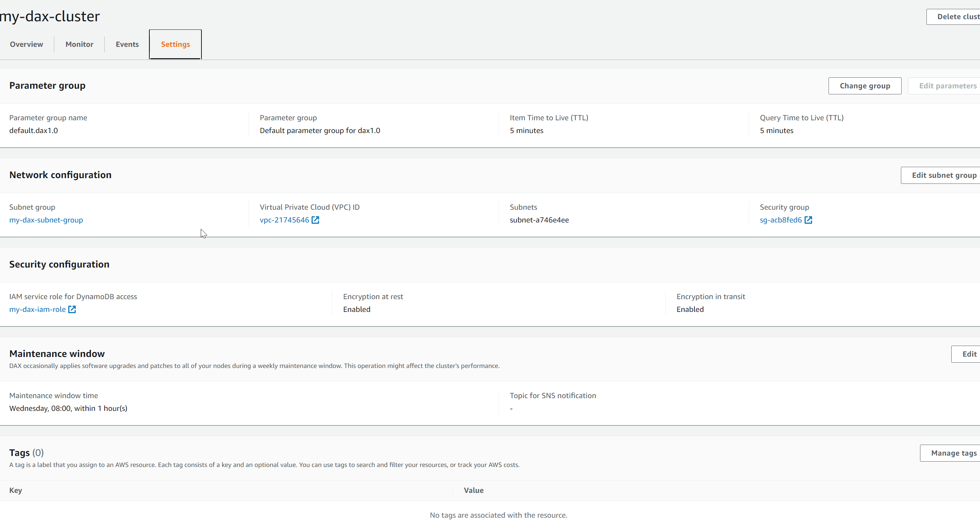
Task: Open the vpc-21745646 link
Action: pyautogui.click(x=284, y=220)
